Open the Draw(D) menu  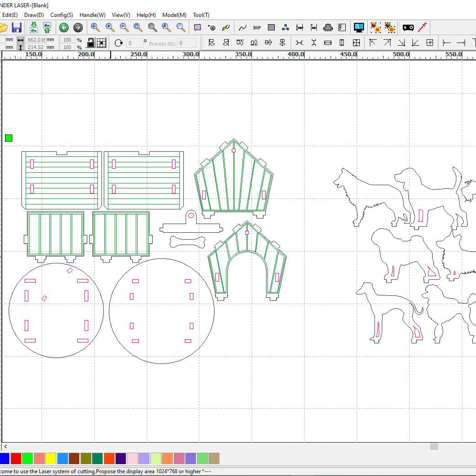pos(34,15)
